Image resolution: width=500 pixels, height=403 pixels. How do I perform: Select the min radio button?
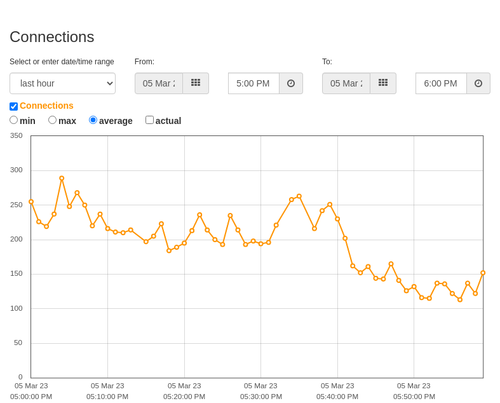(x=14, y=120)
